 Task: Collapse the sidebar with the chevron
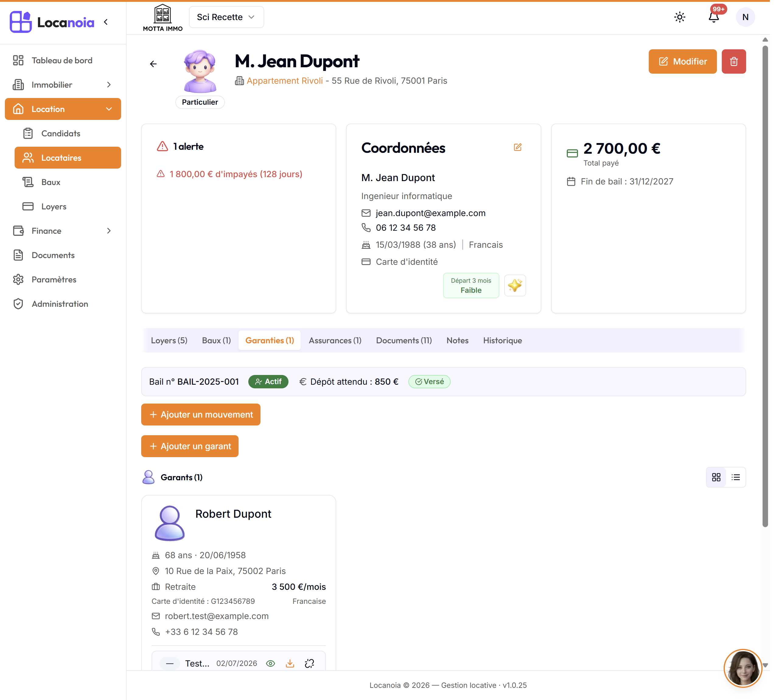pos(106,22)
